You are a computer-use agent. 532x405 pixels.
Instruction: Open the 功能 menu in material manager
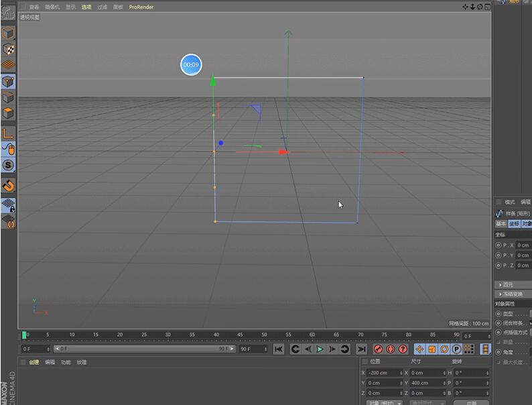click(x=66, y=362)
